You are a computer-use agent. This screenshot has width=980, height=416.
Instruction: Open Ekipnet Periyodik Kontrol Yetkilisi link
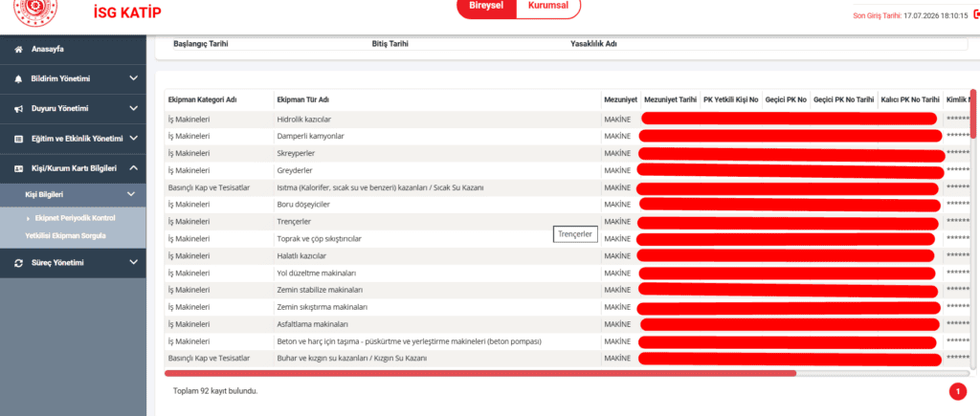70,227
